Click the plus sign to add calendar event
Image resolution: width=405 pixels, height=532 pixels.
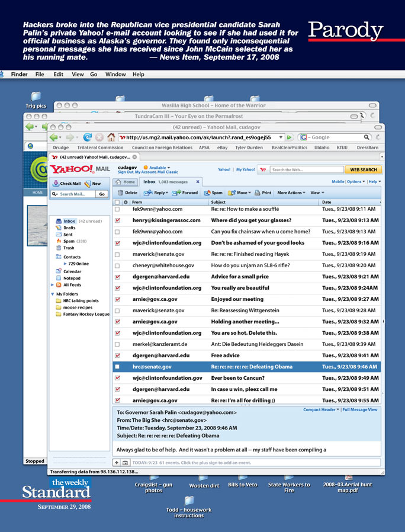[117, 462]
